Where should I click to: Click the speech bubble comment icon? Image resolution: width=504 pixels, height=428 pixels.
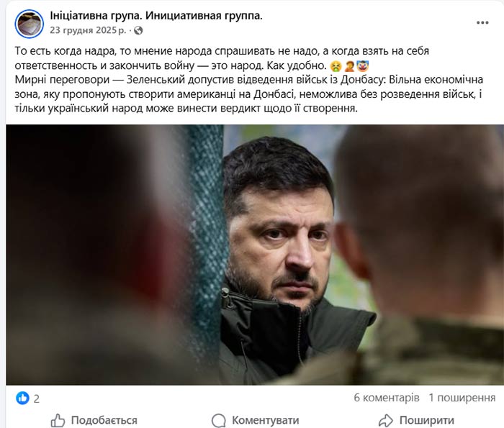219,420
